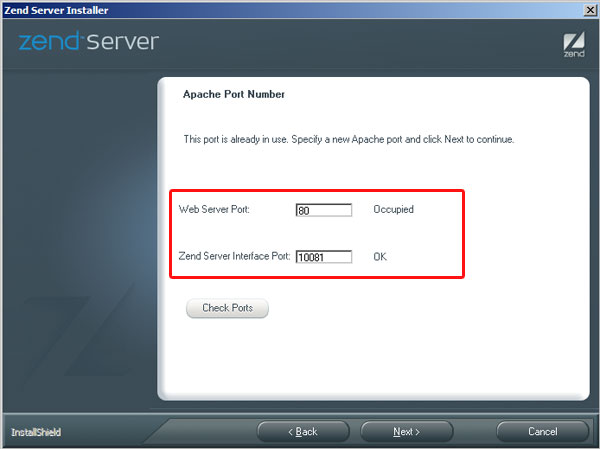Click the "This port is already in use" message

point(349,139)
